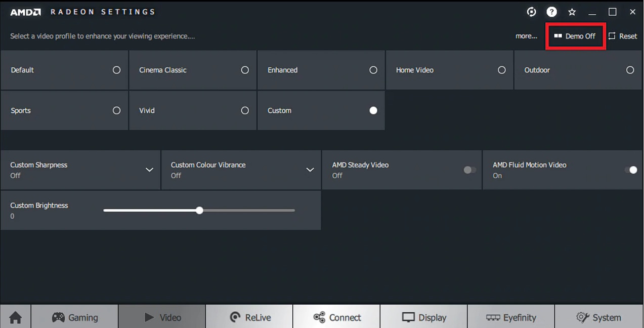
Task: Go to the Display tab
Action: point(424,317)
